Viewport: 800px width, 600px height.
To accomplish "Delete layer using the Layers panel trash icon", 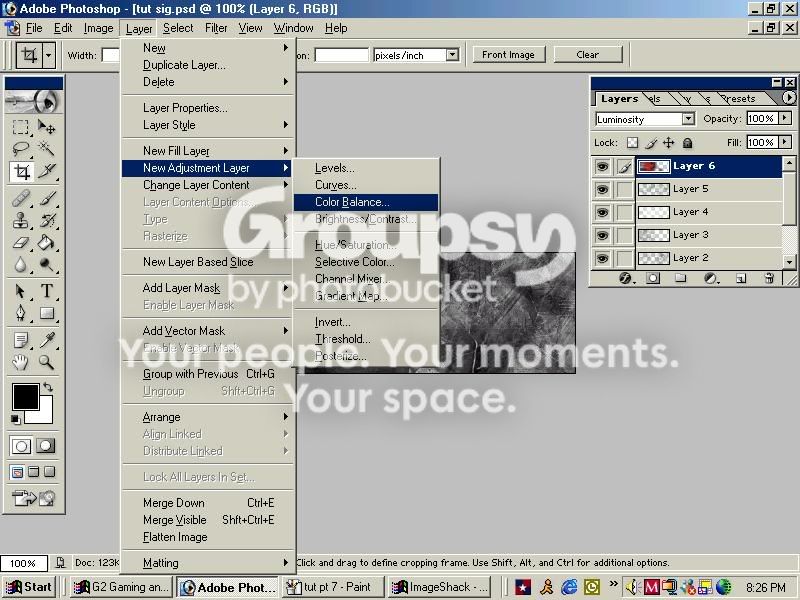I will tap(769, 278).
